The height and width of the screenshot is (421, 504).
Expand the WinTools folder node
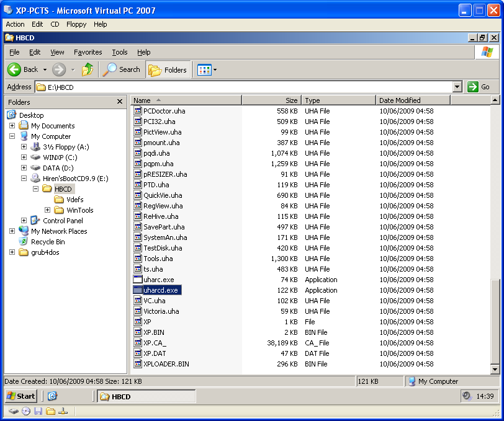click(48, 210)
